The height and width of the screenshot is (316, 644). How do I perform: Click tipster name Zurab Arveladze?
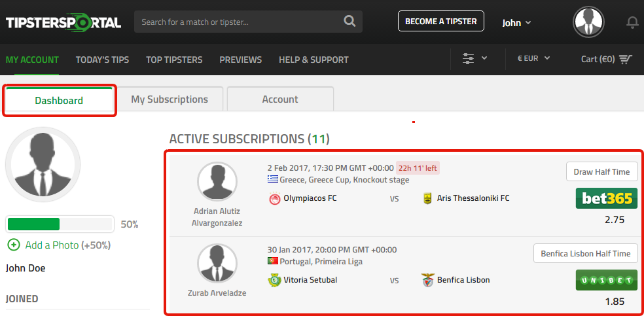coord(217,293)
